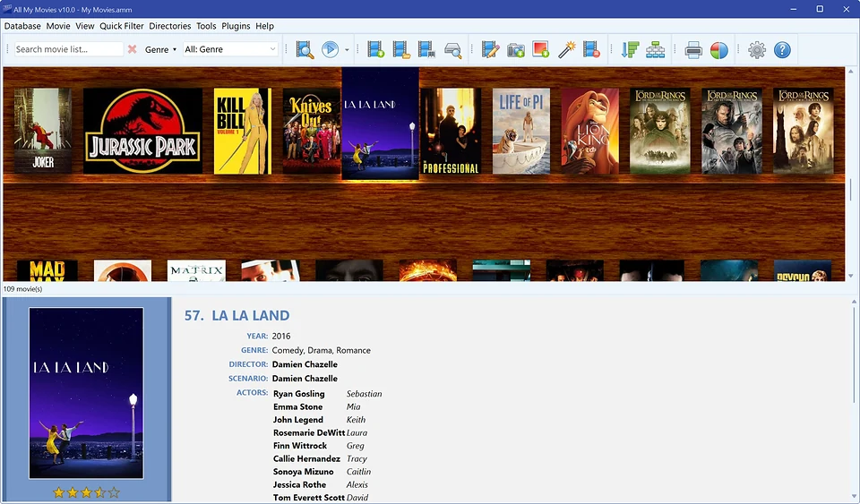860x504 pixels.
Task: Open actor Finn Wittrock link
Action: (x=300, y=446)
